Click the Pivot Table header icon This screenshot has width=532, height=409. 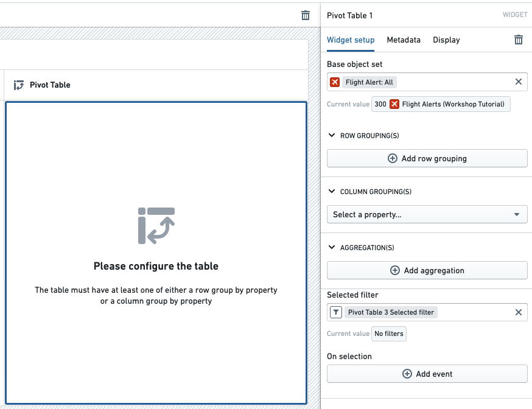[x=19, y=85]
